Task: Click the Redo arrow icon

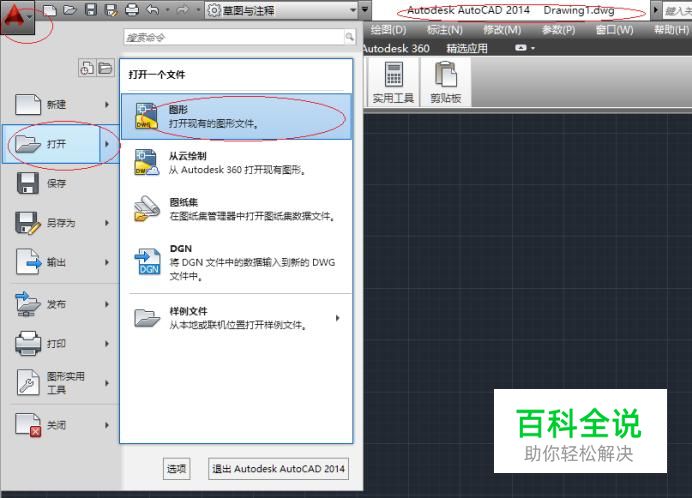Action: click(182, 10)
